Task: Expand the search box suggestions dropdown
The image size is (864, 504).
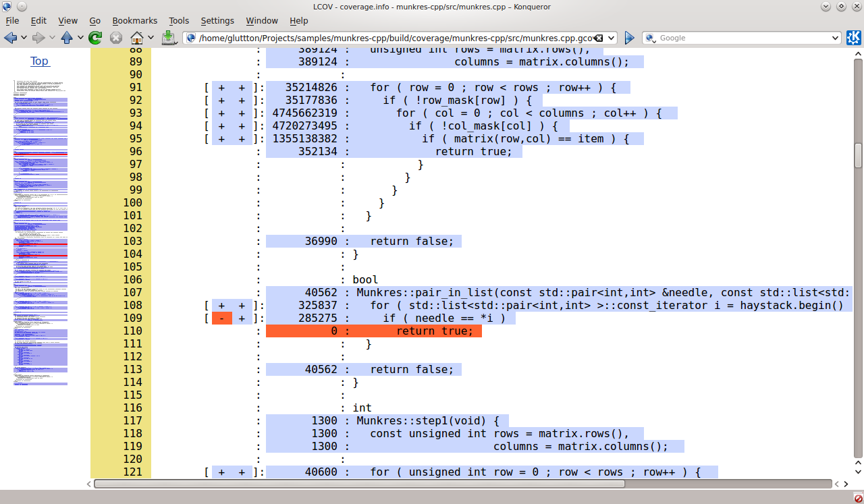Action: pyautogui.click(x=836, y=38)
